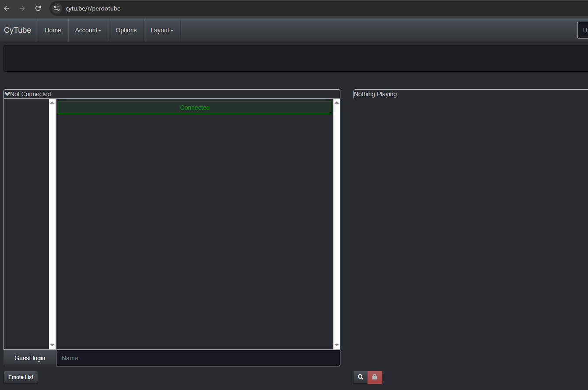
Task: Click the user list scrollbar down arrow
Action: pyautogui.click(x=52, y=345)
